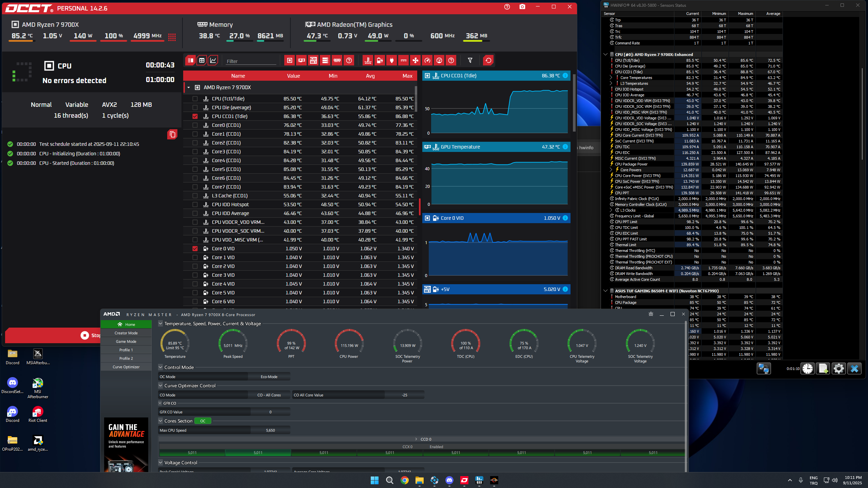Collapse Ryzen Master Control Mode section
The image size is (868, 488).
[x=160, y=367]
